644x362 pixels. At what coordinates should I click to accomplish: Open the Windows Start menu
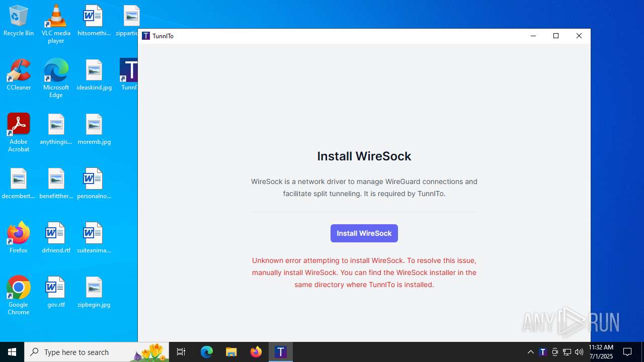(x=12, y=352)
